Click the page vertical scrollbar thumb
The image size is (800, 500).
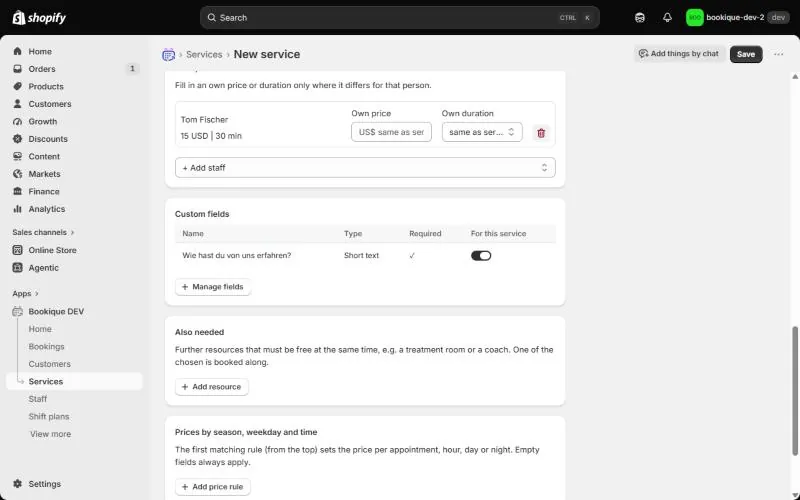tap(795, 391)
